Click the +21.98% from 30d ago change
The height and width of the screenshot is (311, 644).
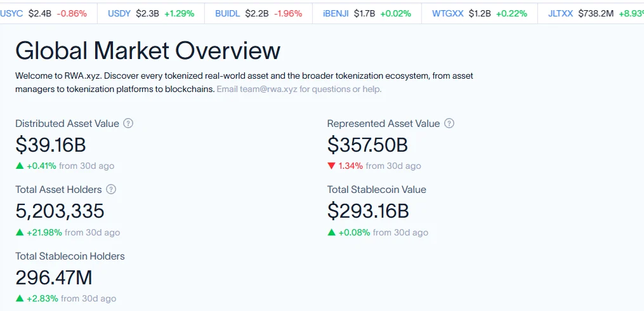[68, 232]
